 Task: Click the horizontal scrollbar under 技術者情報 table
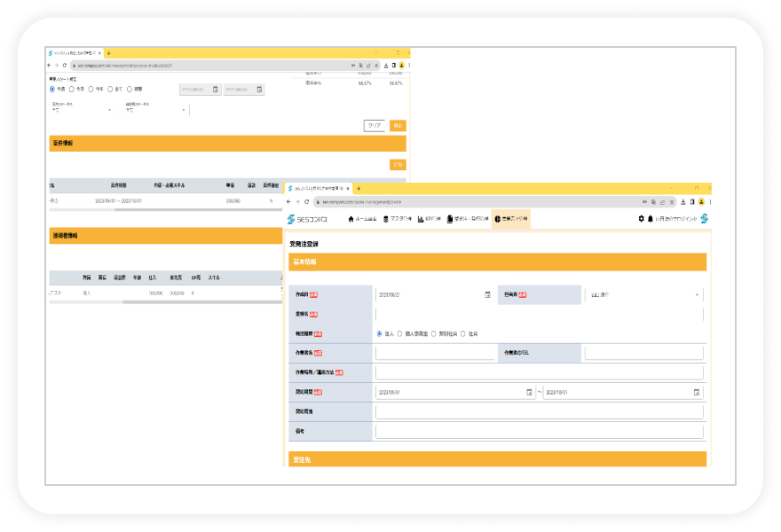click(x=166, y=301)
